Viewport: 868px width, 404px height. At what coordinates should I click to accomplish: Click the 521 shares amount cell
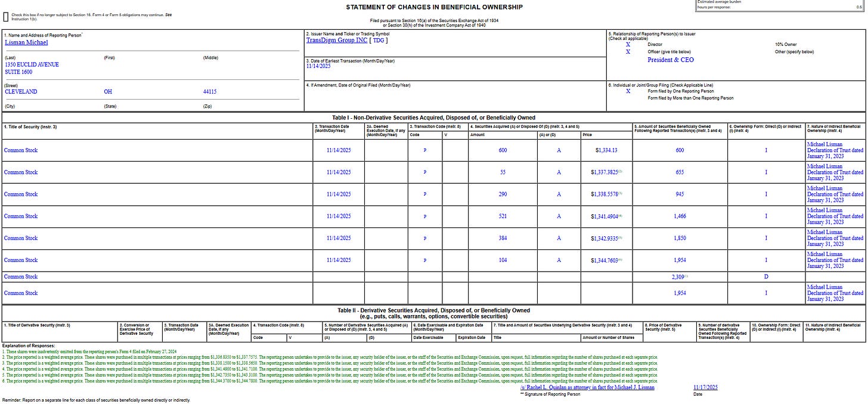(x=503, y=216)
